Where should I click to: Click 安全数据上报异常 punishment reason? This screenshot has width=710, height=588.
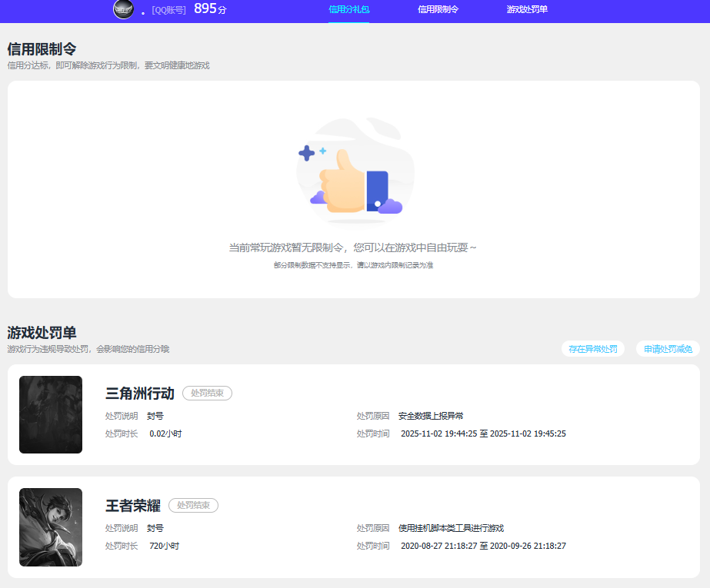coord(431,416)
